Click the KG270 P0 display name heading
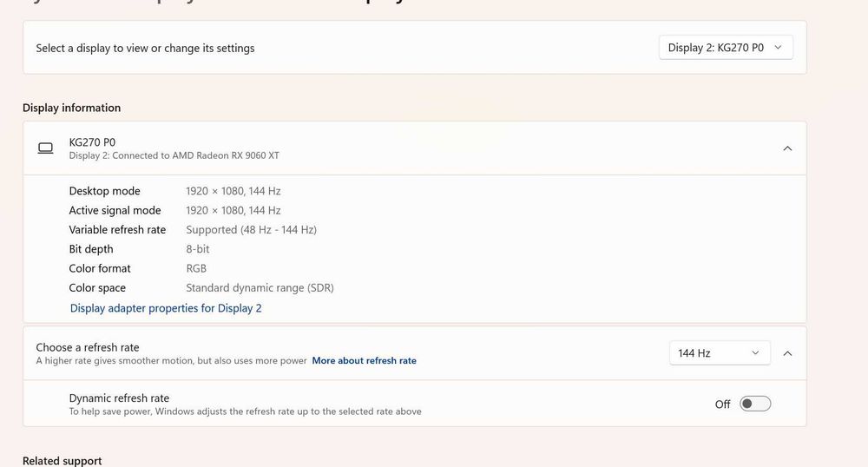This screenshot has height=467, width=868. point(93,142)
